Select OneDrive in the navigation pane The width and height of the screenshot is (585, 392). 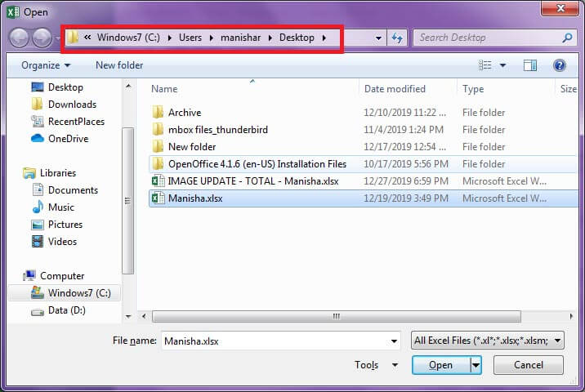[x=68, y=139]
